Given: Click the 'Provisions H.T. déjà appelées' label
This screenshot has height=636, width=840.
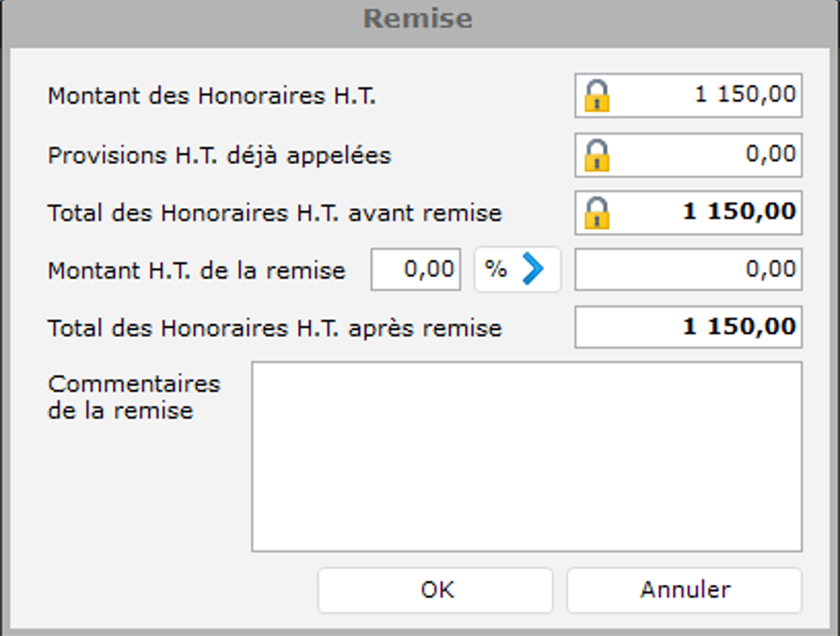Looking at the screenshot, I should pos(219,155).
